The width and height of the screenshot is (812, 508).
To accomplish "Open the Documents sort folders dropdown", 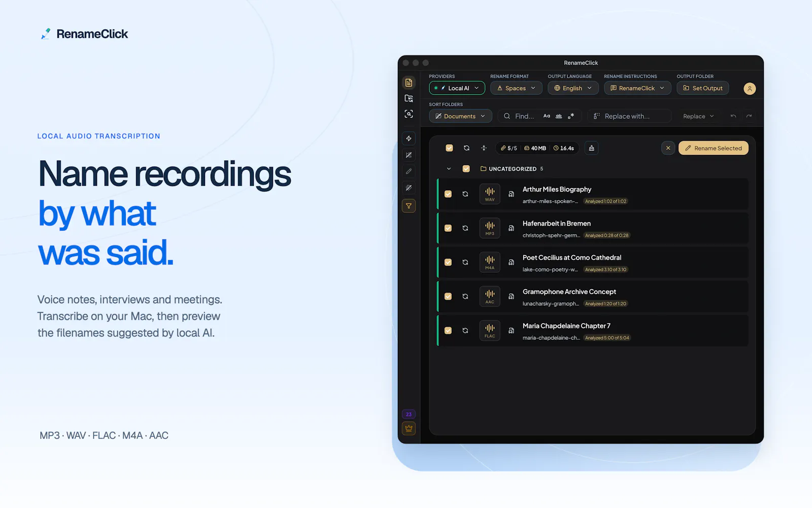I will [460, 116].
